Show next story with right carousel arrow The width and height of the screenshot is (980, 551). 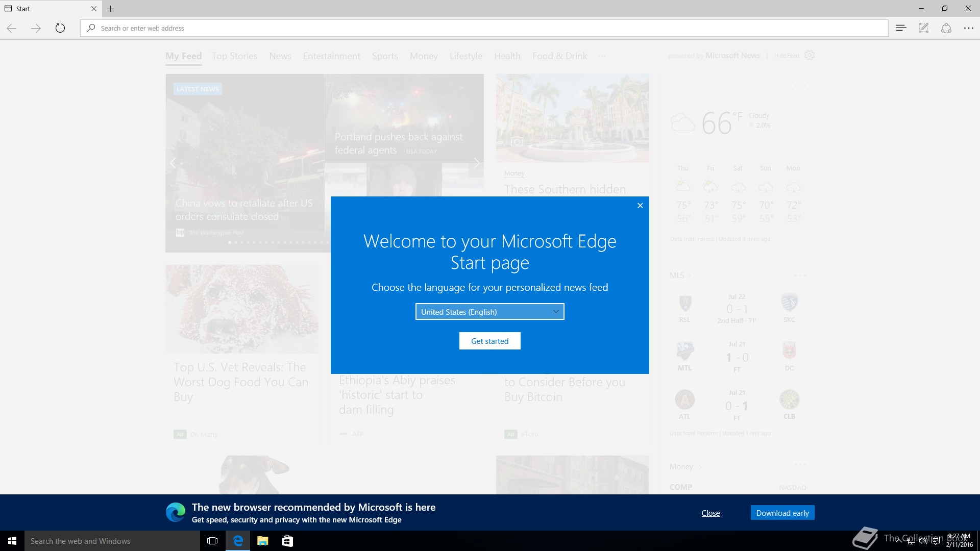pos(476,163)
